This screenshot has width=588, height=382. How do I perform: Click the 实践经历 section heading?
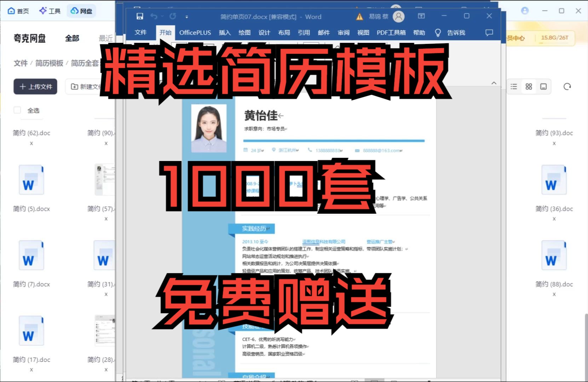(x=254, y=228)
